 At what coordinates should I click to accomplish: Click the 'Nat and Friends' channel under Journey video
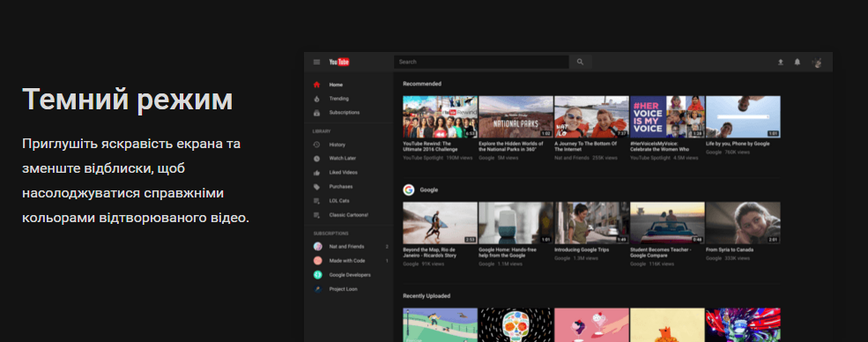pyautogui.click(x=571, y=159)
